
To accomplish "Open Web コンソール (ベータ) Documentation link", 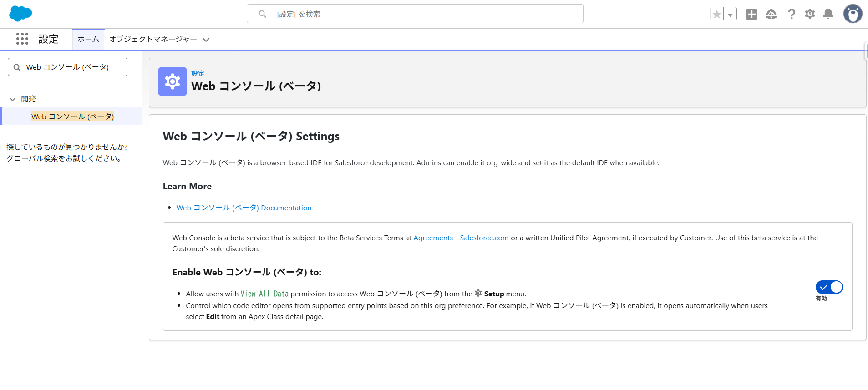I will 244,208.
